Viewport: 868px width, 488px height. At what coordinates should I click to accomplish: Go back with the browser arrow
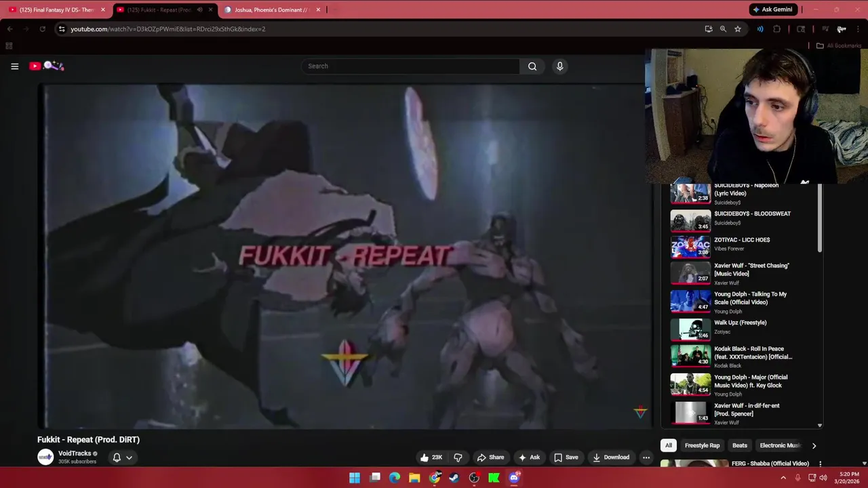tap(9, 29)
